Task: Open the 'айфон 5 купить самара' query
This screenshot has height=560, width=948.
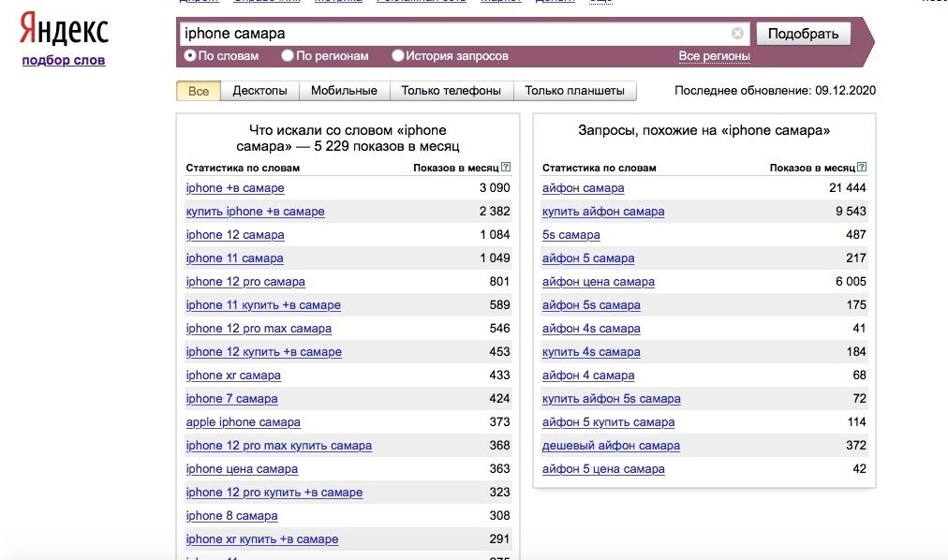Action: 608,422
